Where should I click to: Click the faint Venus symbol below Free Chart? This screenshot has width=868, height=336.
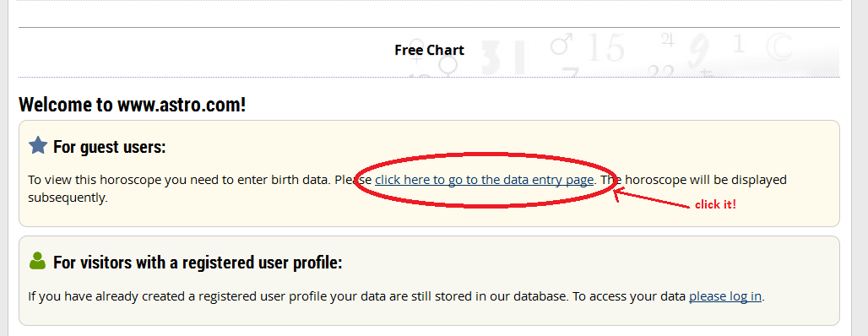(448, 67)
